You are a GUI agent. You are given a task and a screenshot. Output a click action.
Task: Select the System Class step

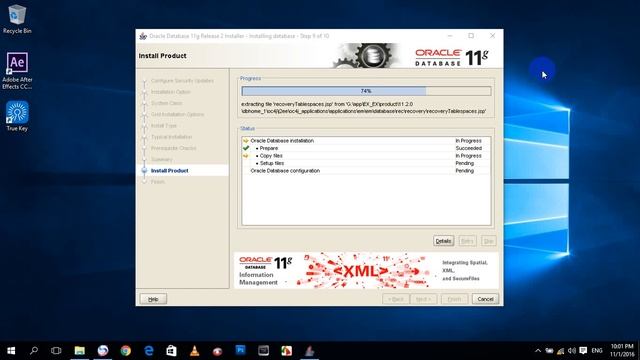pos(167,103)
